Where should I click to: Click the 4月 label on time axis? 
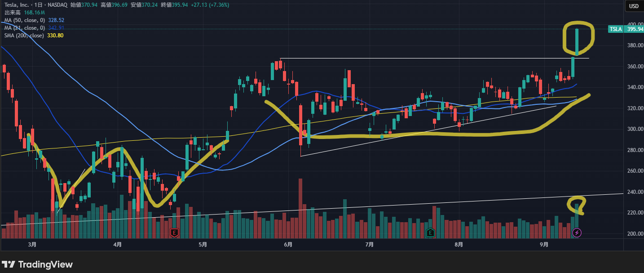click(117, 245)
